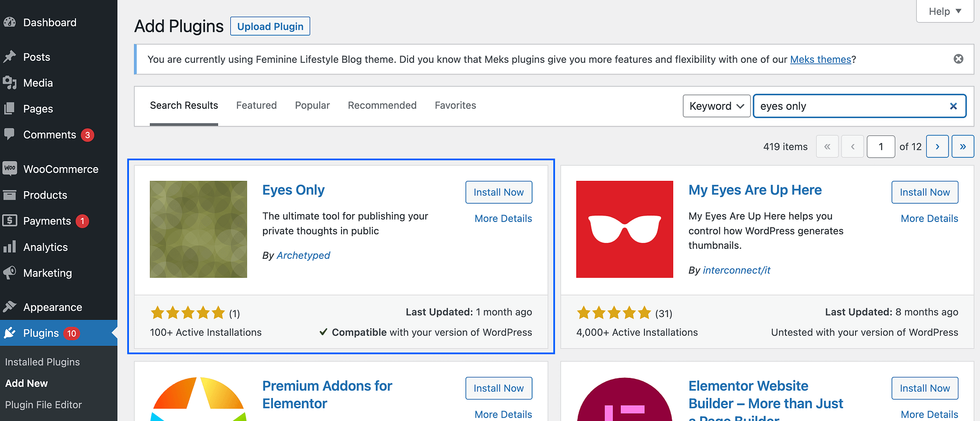Click the Products box icon

(x=10, y=195)
